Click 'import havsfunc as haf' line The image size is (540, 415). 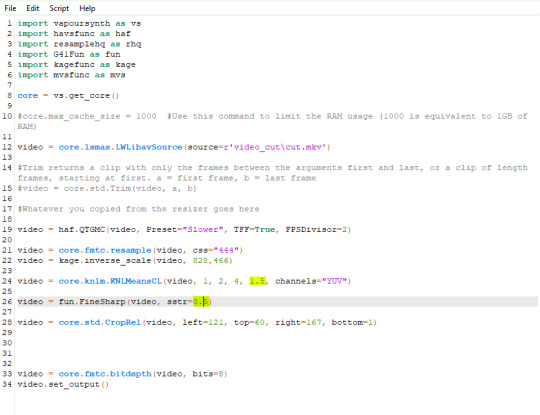click(x=74, y=34)
